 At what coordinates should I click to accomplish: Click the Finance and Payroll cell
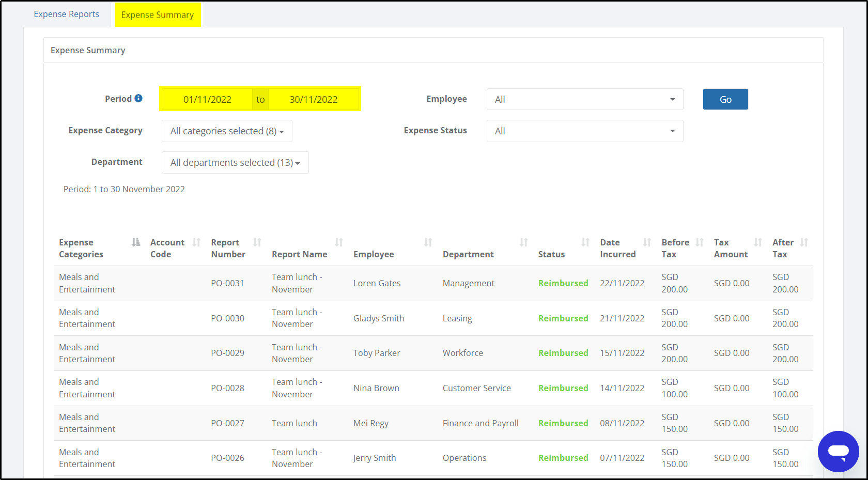pyautogui.click(x=481, y=423)
